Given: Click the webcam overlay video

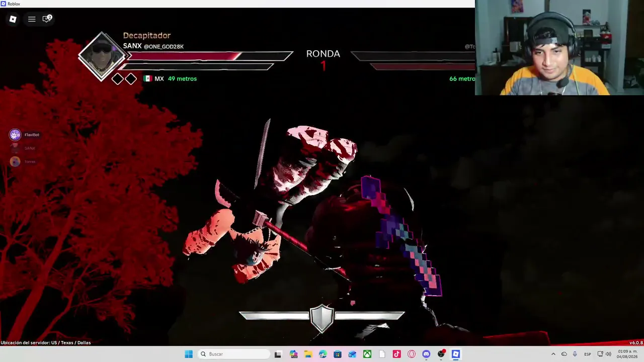Looking at the screenshot, I should point(559,48).
